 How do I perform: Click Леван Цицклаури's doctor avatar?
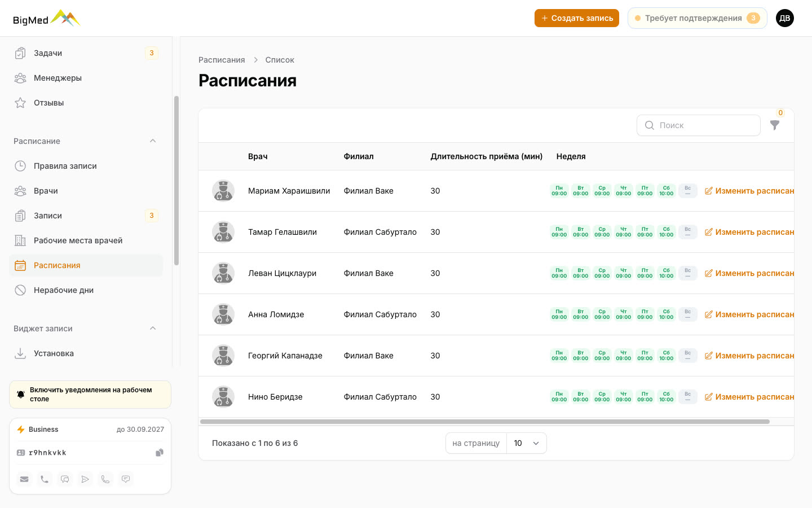tap(223, 273)
